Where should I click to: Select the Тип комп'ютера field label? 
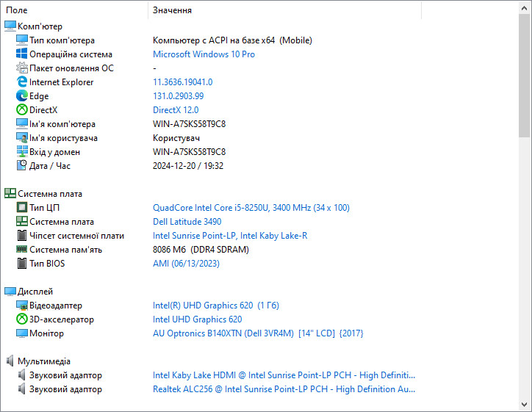(62, 40)
